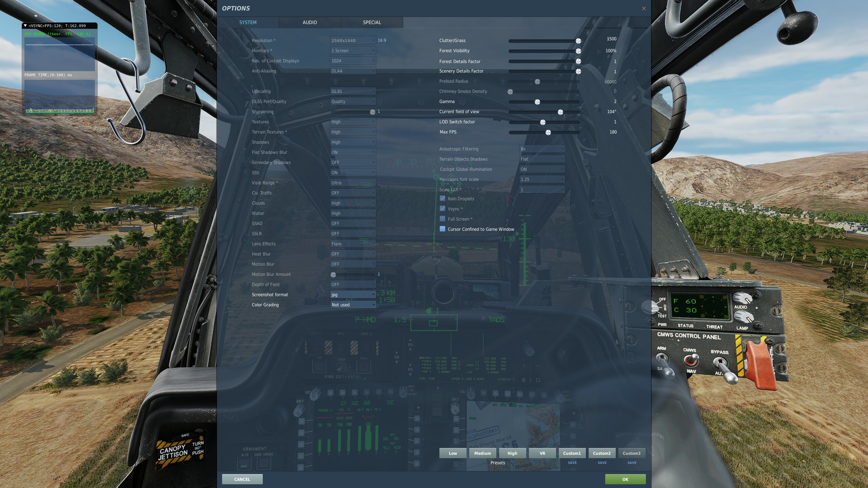This screenshot has width=868, height=488.
Task: Click the Max FPS slider handle
Action: [548, 133]
